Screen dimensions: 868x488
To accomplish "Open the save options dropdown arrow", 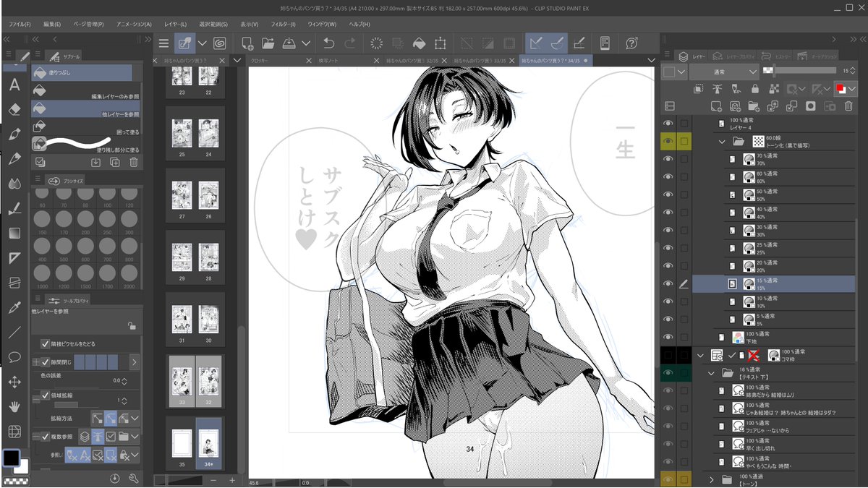I will tap(307, 43).
